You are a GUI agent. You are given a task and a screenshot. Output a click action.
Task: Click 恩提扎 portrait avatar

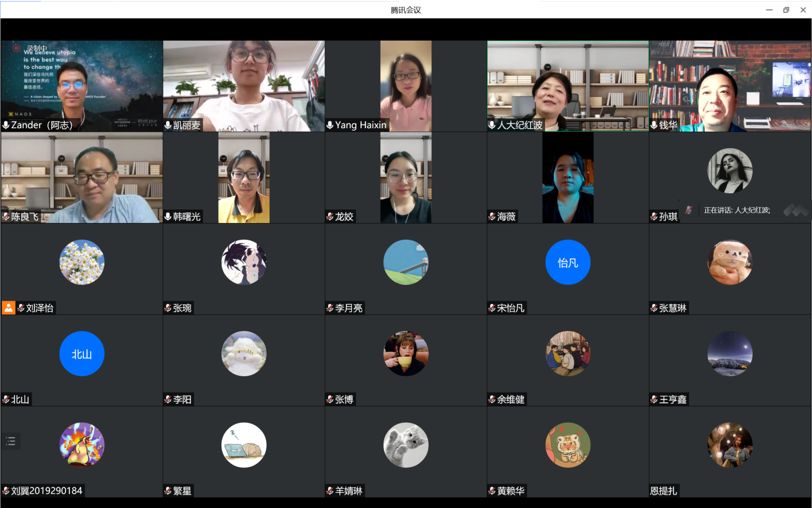[730, 445]
